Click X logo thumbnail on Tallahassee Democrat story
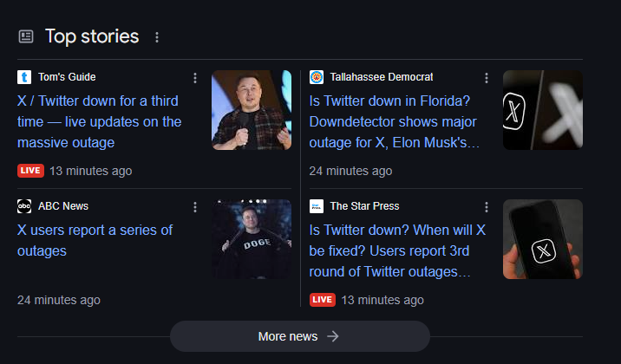This screenshot has height=364, width=621. [x=543, y=110]
